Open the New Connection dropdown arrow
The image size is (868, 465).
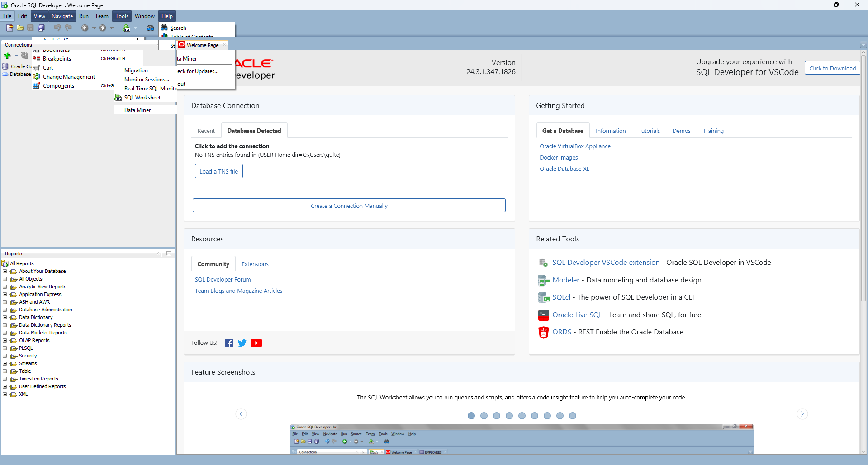(16, 56)
